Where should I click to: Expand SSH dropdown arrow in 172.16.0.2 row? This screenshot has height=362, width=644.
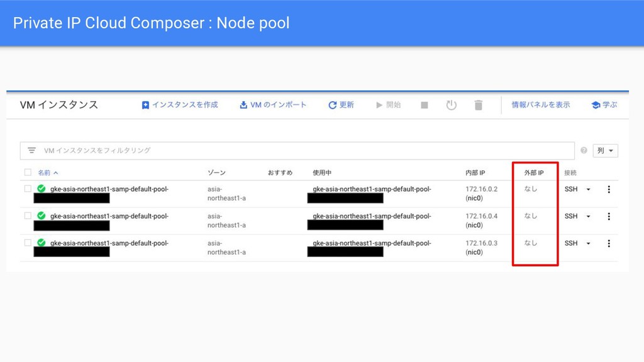coord(588,189)
